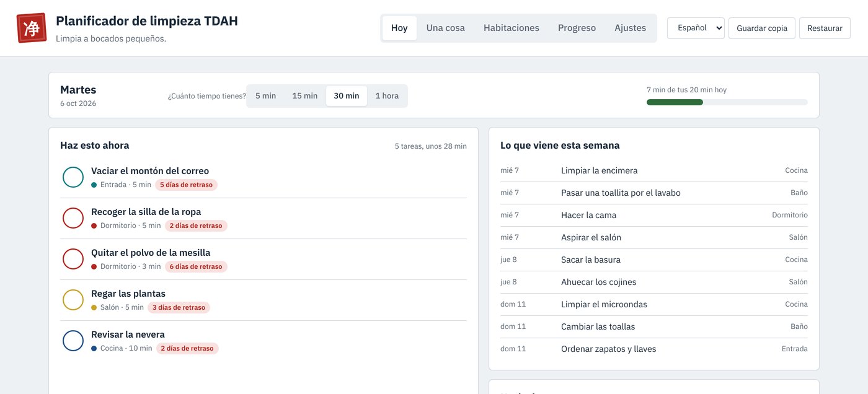Open the Ajustes tab
Screen dimensions: 868x394
(x=630, y=28)
